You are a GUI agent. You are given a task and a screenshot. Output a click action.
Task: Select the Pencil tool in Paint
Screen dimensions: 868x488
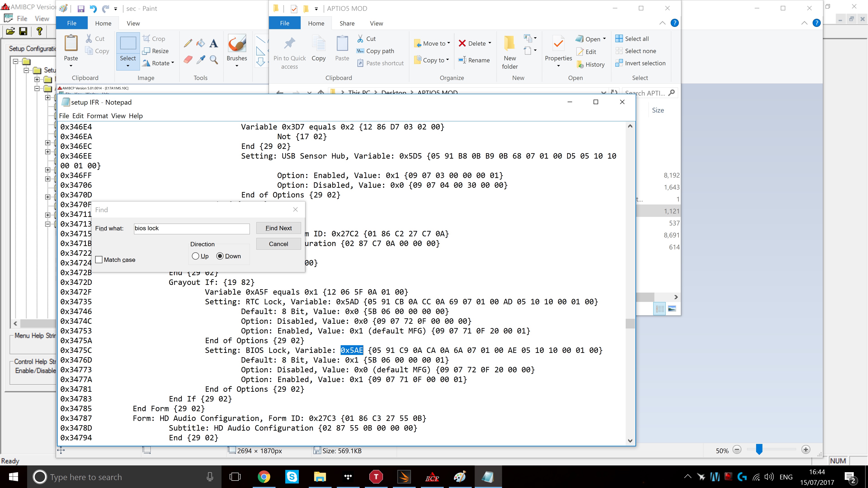coord(188,43)
